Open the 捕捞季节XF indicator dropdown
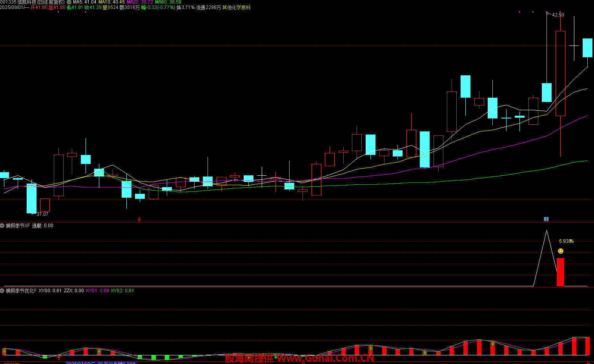 click(2, 226)
